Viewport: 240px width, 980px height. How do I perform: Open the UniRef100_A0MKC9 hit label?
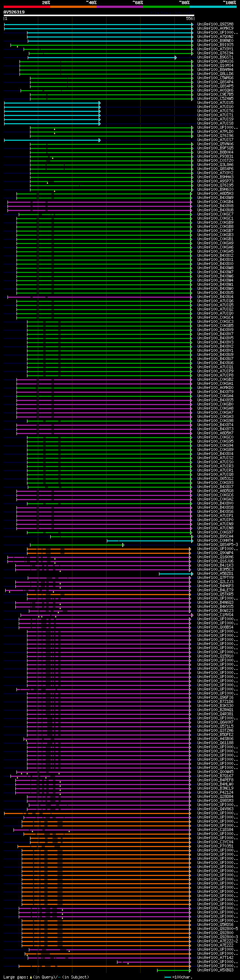pyautogui.click(x=215, y=29)
